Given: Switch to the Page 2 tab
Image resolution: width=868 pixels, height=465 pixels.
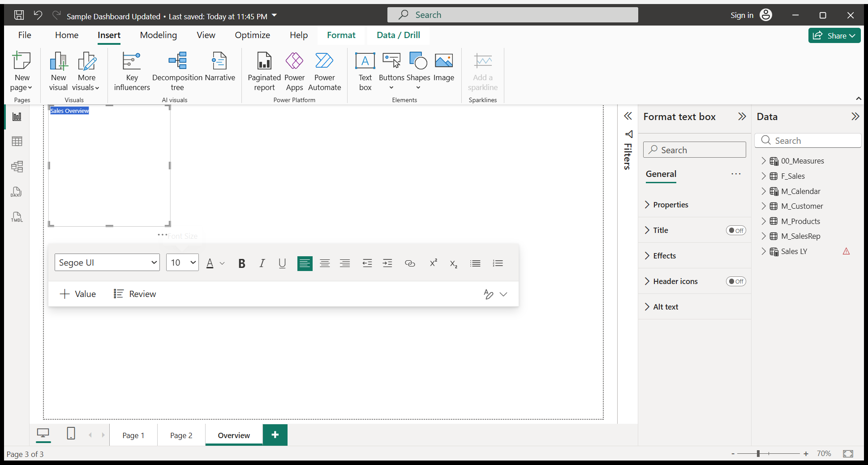Looking at the screenshot, I should click(x=181, y=435).
